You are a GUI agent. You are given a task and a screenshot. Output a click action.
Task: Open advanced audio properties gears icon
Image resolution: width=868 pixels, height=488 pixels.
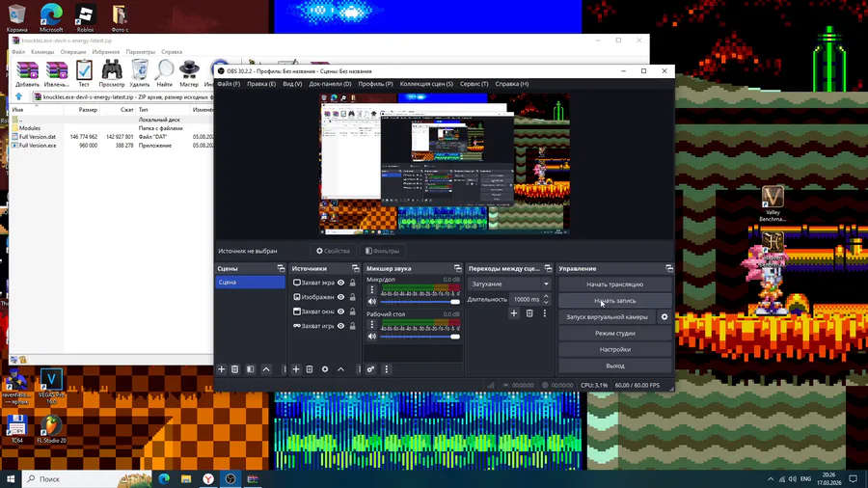click(371, 369)
